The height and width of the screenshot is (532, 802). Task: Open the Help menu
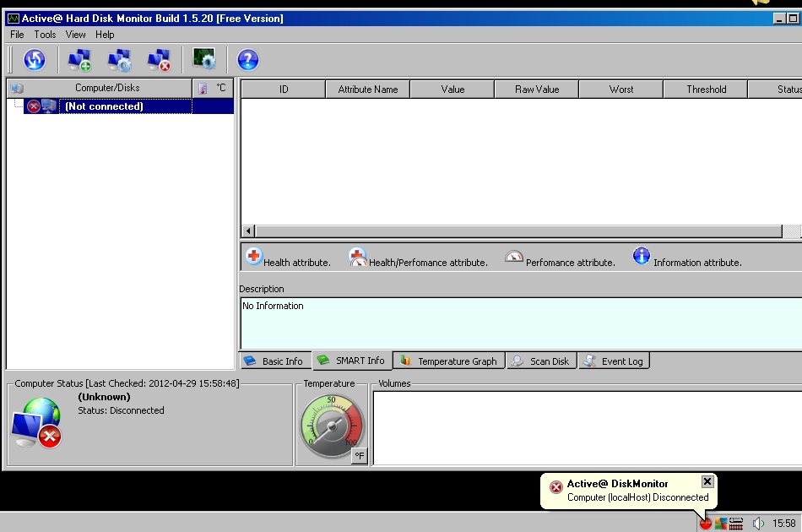click(105, 35)
